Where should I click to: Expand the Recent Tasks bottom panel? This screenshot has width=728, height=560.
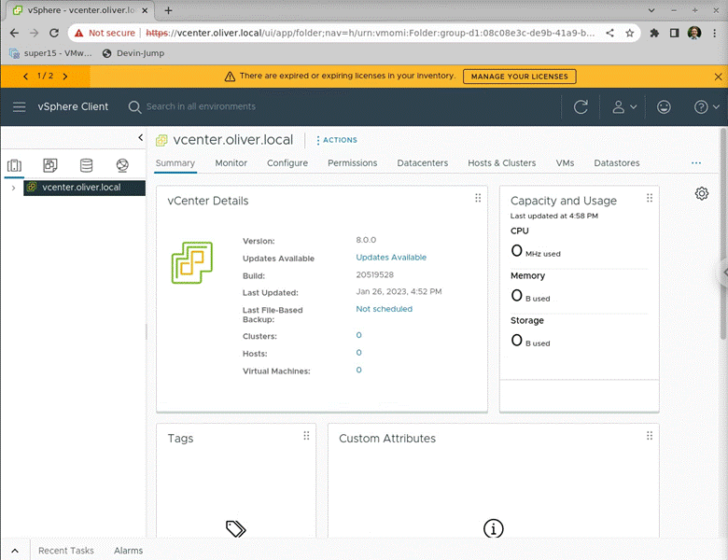[x=15, y=551]
